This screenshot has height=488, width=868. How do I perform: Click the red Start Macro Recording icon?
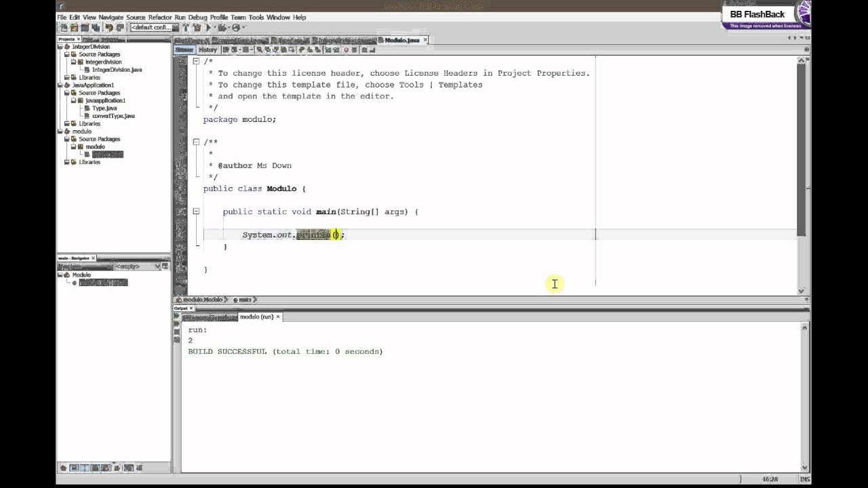[x=346, y=49]
